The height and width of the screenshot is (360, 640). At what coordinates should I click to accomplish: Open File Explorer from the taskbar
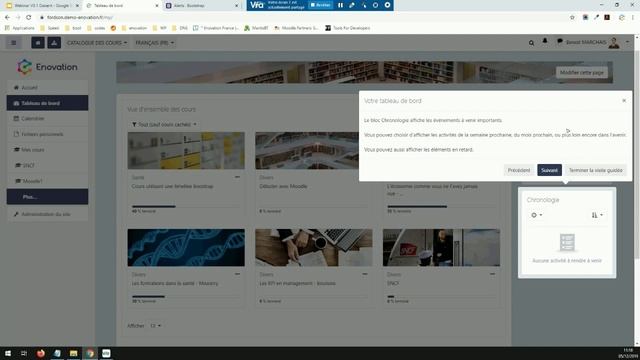click(73, 353)
